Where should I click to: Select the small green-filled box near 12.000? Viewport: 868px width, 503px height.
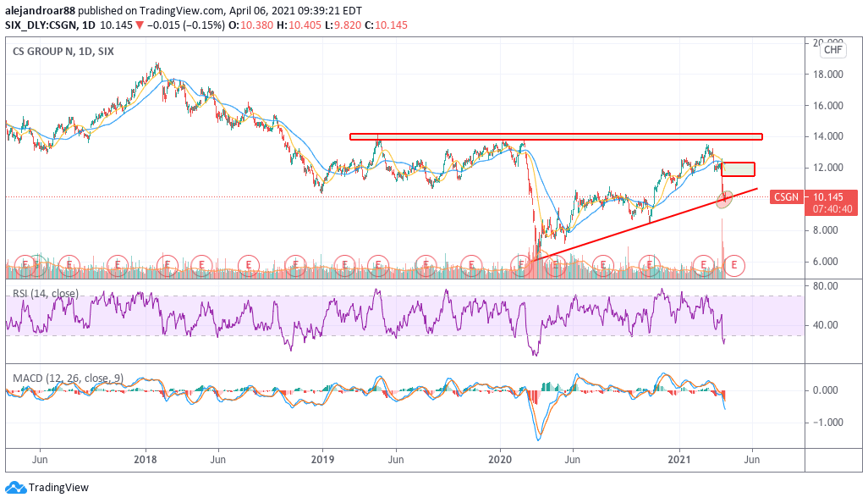(738, 169)
